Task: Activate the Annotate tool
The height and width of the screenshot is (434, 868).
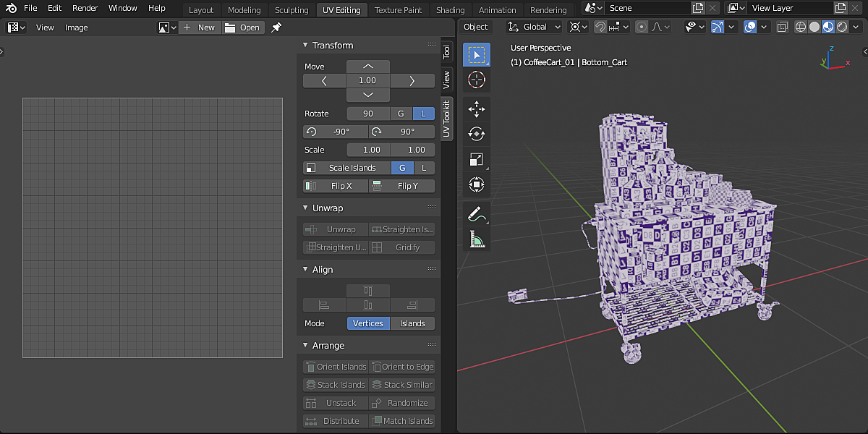Action: pos(476,213)
